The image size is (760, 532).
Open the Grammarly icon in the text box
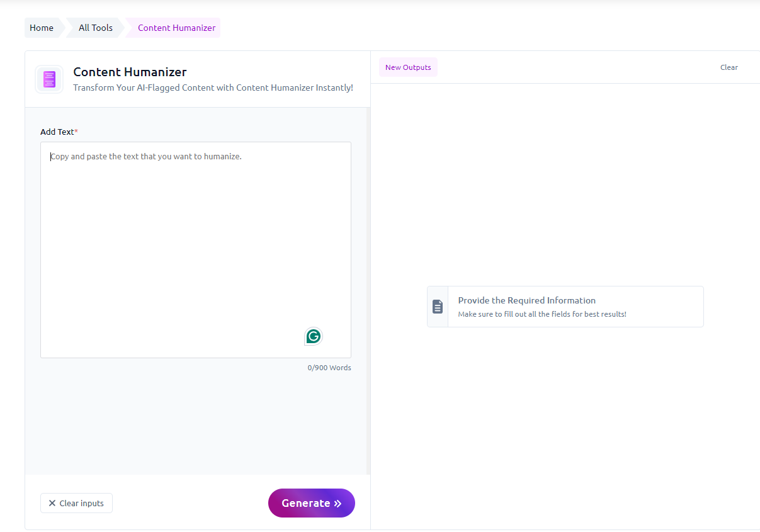(313, 336)
